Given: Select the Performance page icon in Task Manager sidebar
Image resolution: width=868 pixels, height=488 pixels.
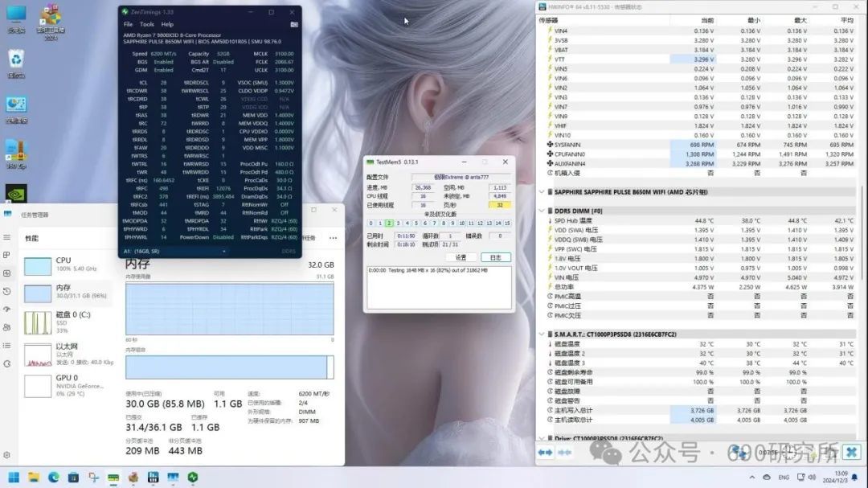Looking at the screenshot, I should [x=6, y=273].
